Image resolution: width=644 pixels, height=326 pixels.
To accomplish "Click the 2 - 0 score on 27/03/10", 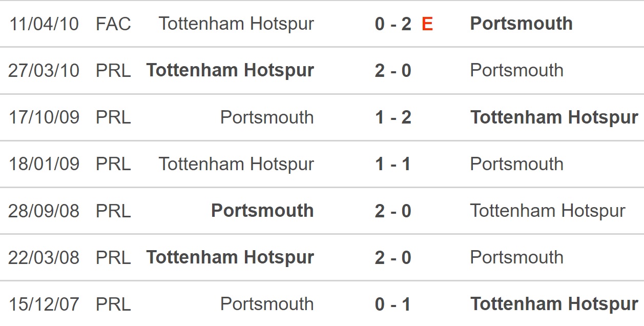I will click(x=393, y=71).
